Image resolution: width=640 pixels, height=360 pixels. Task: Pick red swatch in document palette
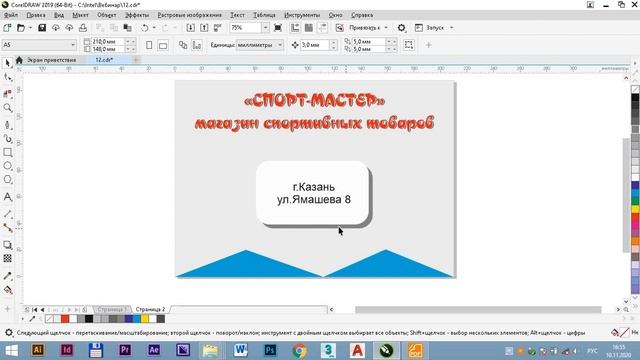(x=65, y=319)
